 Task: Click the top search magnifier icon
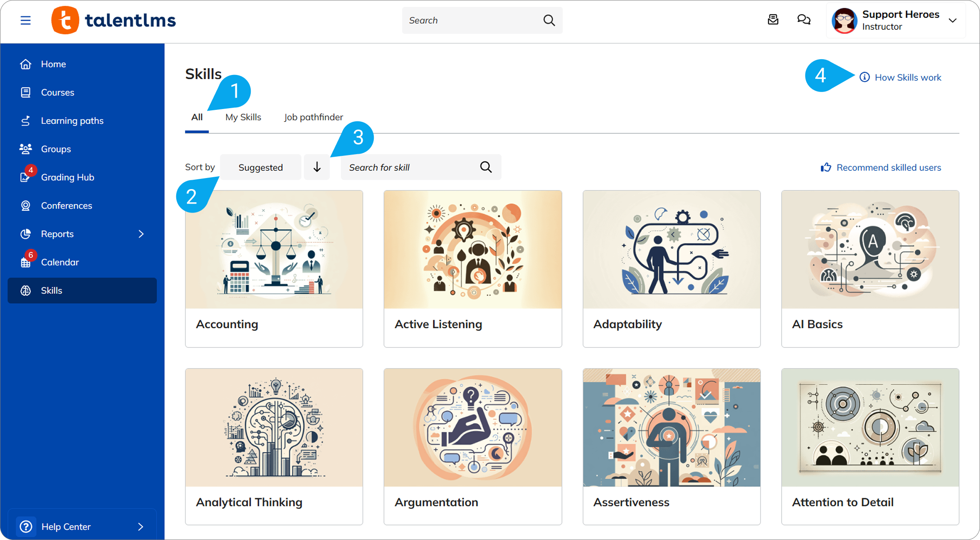pos(549,20)
